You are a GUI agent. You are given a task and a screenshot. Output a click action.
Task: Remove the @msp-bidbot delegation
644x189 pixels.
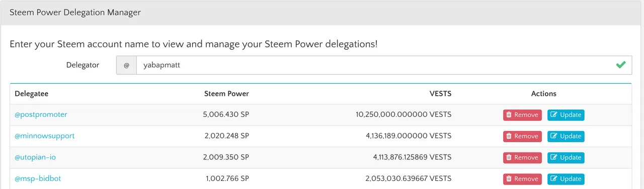click(x=522, y=179)
